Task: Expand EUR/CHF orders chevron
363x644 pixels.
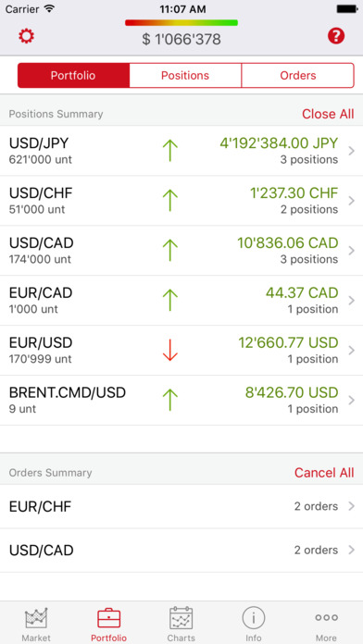Action: point(352,506)
